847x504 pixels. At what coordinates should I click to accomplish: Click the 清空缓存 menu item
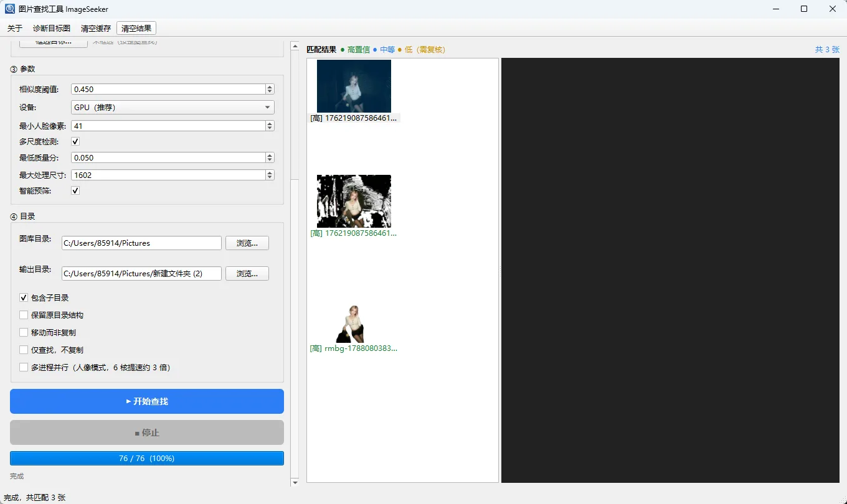96,28
